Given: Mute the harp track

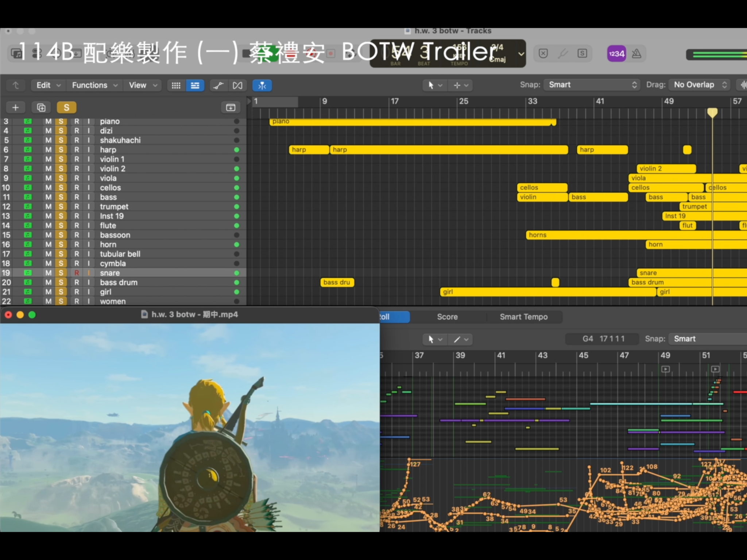Looking at the screenshot, I should coord(48,150).
